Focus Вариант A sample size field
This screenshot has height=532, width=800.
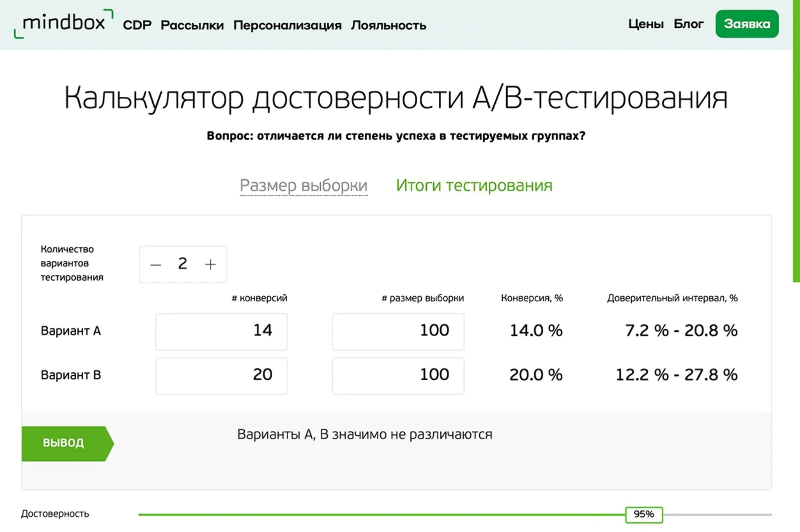[x=398, y=331]
